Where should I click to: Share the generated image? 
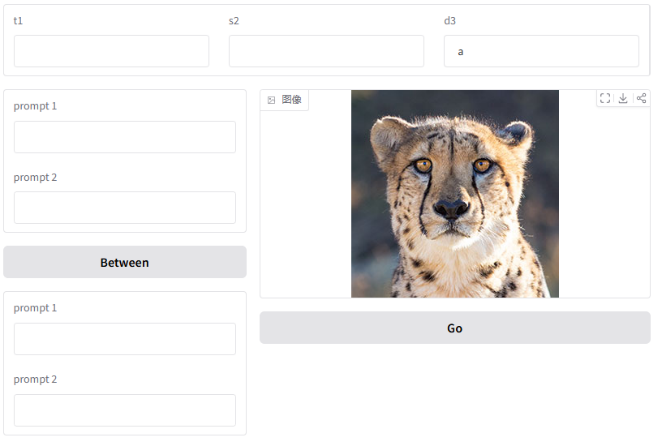pyautogui.click(x=641, y=98)
